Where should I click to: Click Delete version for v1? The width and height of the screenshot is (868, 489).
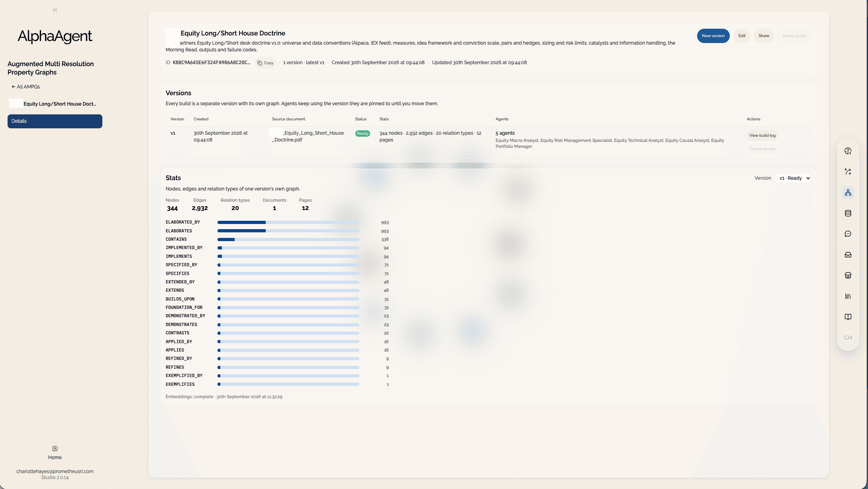(x=762, y=149)
